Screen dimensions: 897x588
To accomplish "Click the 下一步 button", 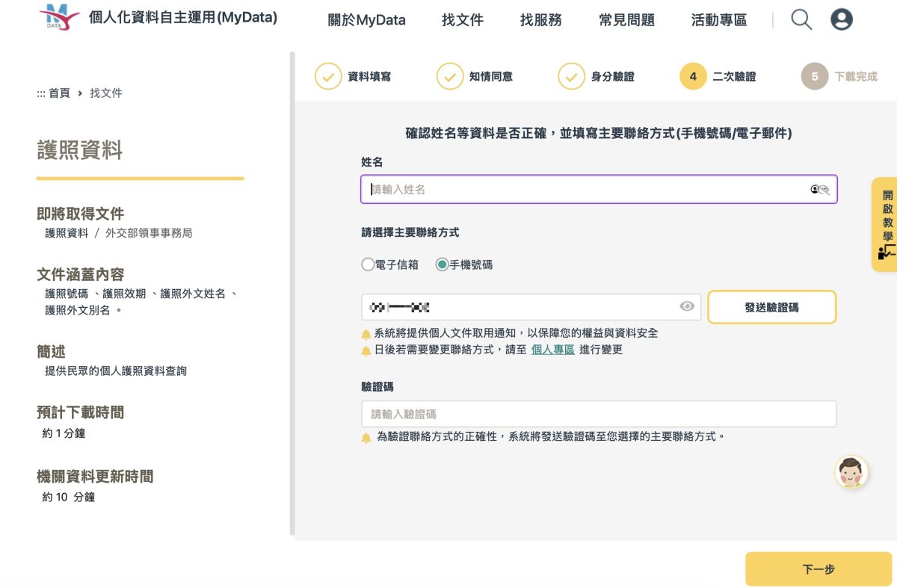I will [819, 569].
